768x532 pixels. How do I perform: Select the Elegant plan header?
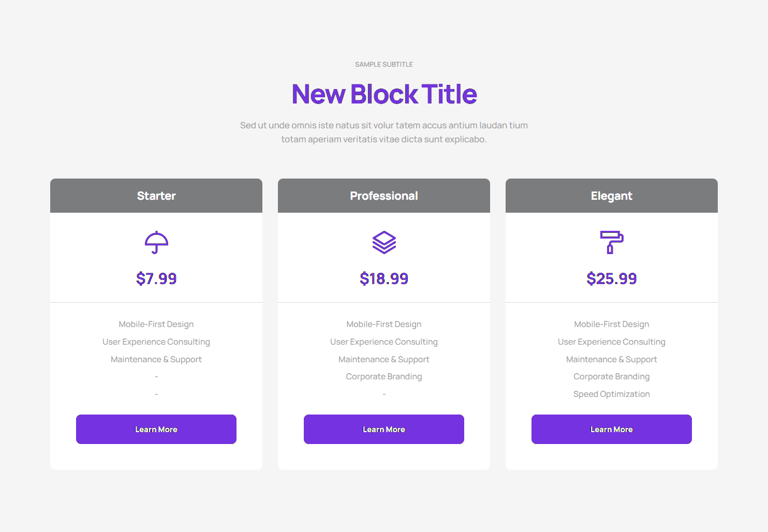coord(611,196)
